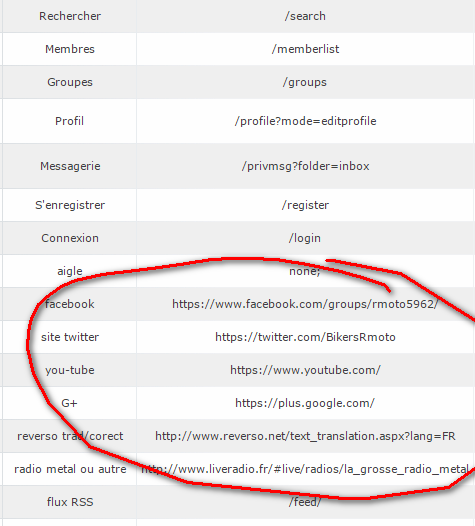
Task: Select /privmsg?folder=inbox URL text
Action: [x=305, y=166]
